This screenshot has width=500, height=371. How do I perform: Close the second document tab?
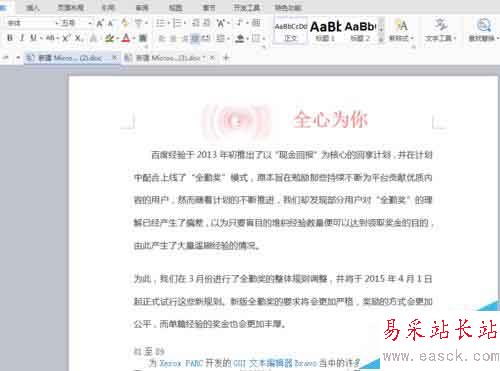pyautogui.click(x=212, y=58)
